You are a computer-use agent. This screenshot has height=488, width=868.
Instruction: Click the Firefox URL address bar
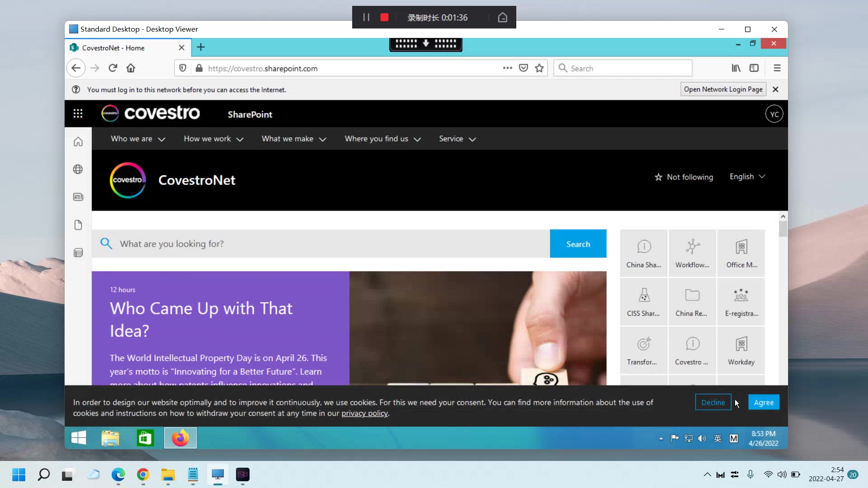coord(353,68)
